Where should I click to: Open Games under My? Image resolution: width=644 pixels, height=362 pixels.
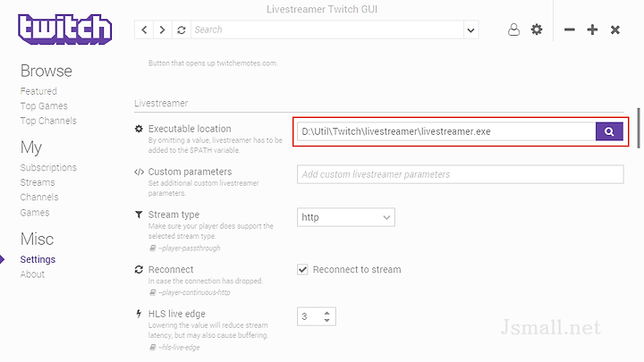35,213
